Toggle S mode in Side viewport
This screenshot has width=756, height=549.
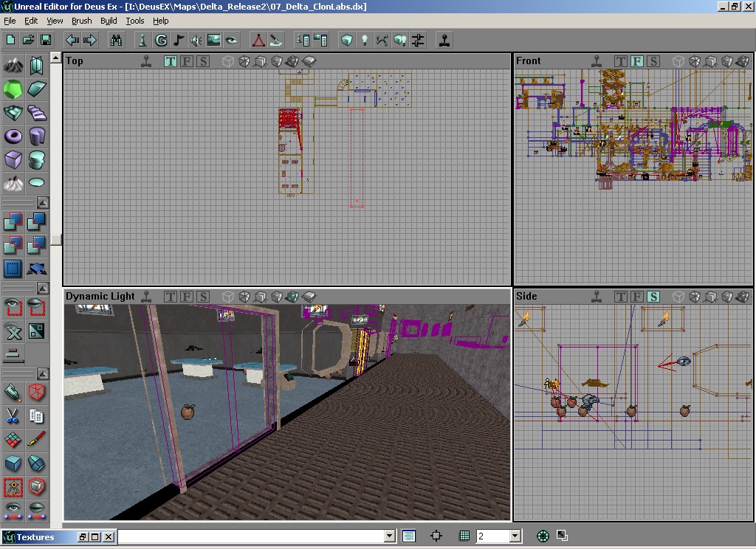click(653, 297)
